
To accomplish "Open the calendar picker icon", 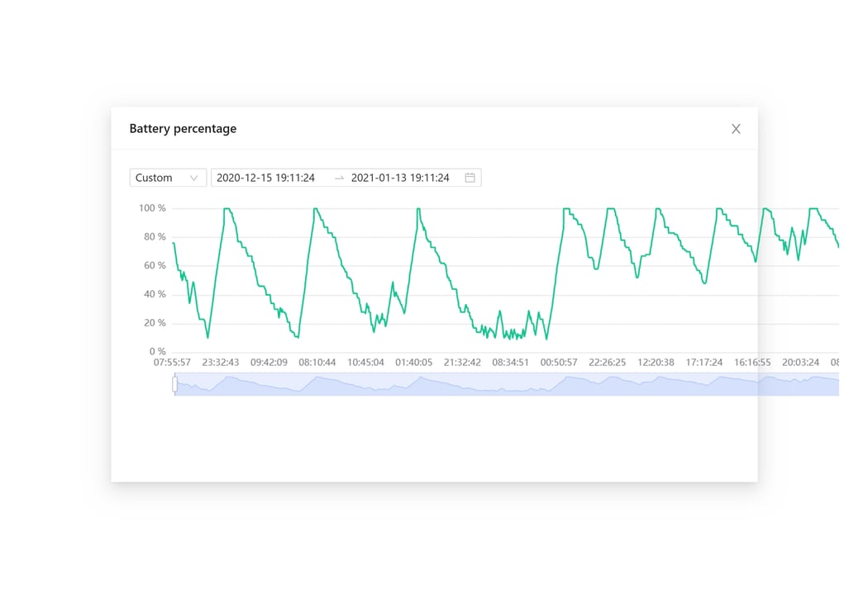I will pyautogui.click(x=470, y=178).
